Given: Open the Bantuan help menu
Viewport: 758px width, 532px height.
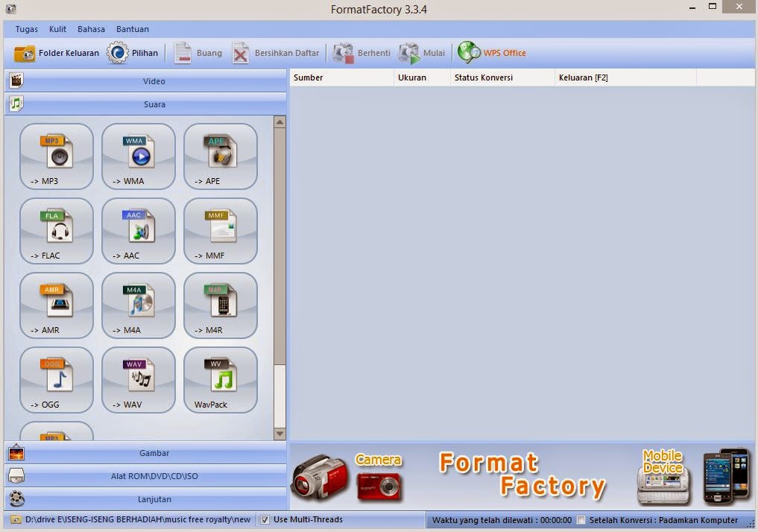Looking at the screenshot, I should (133, 29).
